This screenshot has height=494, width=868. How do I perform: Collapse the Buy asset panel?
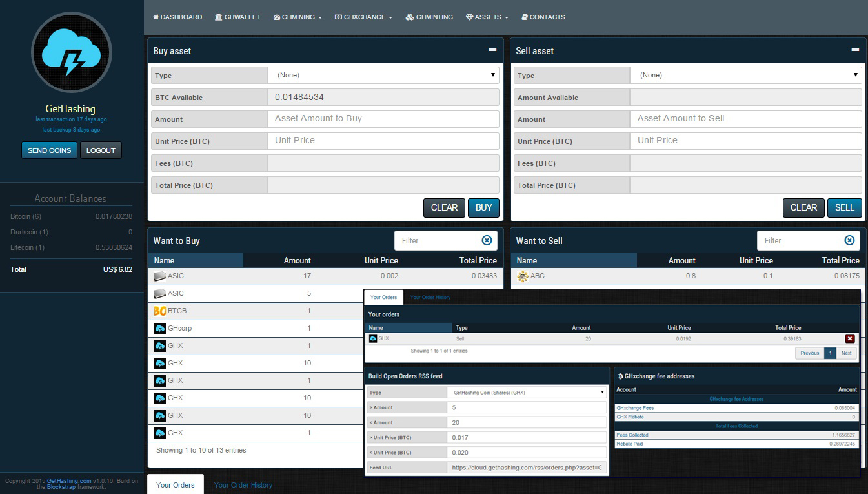pyautogui.click(x=492, y=50)
